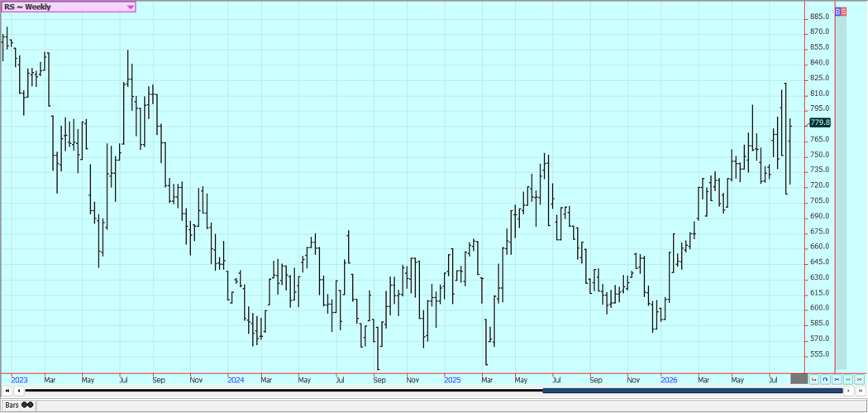Open the RS ~ Weekly symbol dropdown
This screenshot has width=868, height=413.
pyautogui.click(x=68, y=7)
